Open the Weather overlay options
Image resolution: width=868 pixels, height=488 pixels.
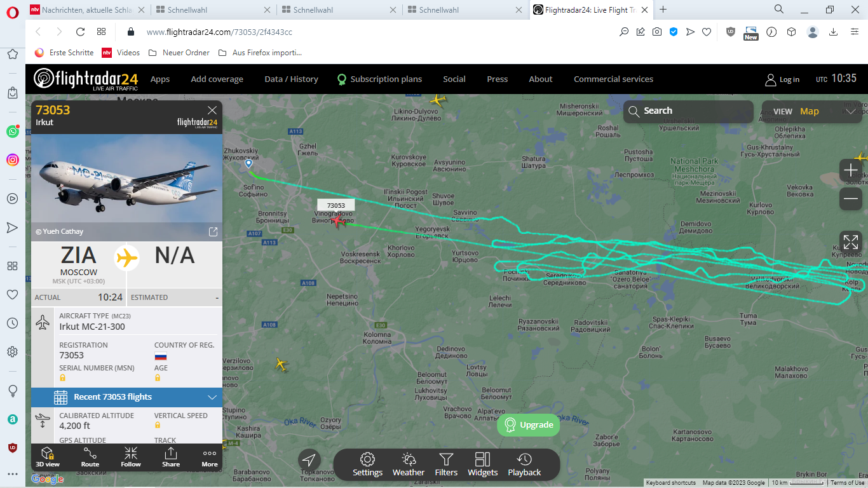(x=409, y=464)
